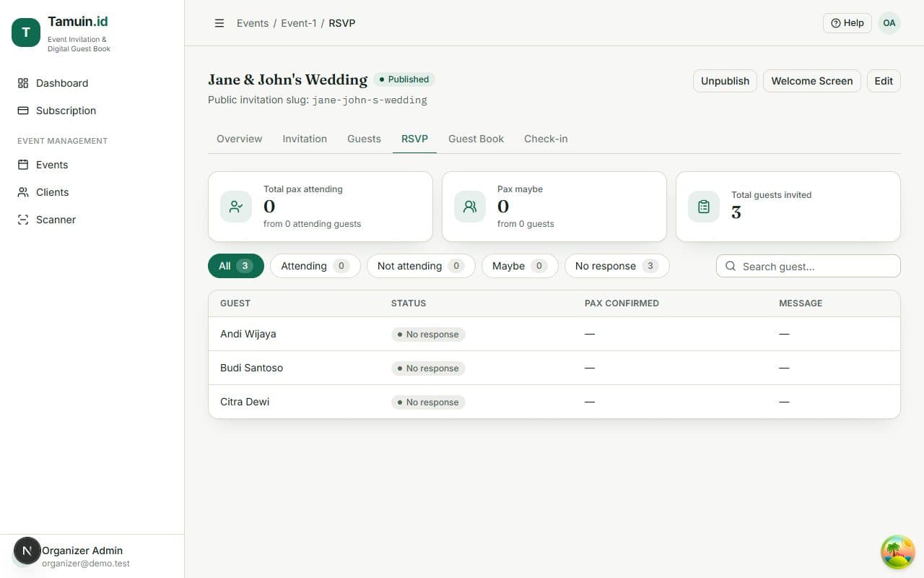This screenshot has height=578, width=924.
Task: Click the PAX CONFIRMED column header
Action: (x=622, y=303)
